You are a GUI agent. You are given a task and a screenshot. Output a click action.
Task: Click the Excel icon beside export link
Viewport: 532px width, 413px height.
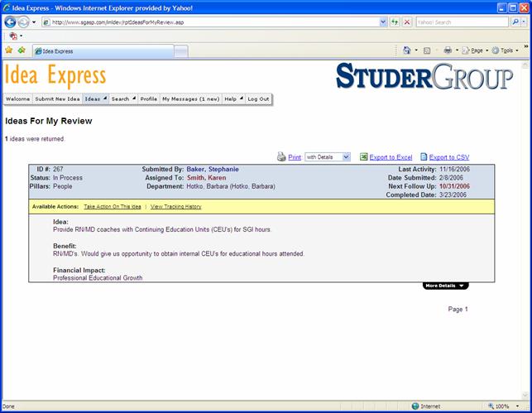click(363, 156)
